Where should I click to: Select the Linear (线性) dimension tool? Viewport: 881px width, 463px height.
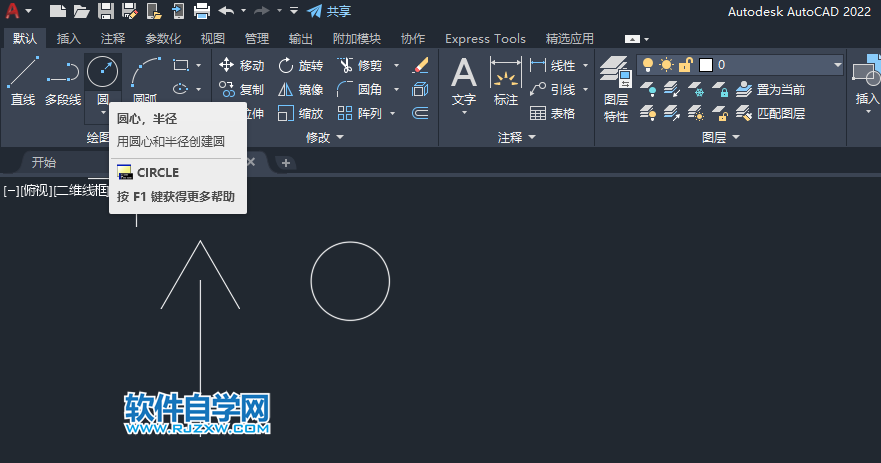(553, 65)
